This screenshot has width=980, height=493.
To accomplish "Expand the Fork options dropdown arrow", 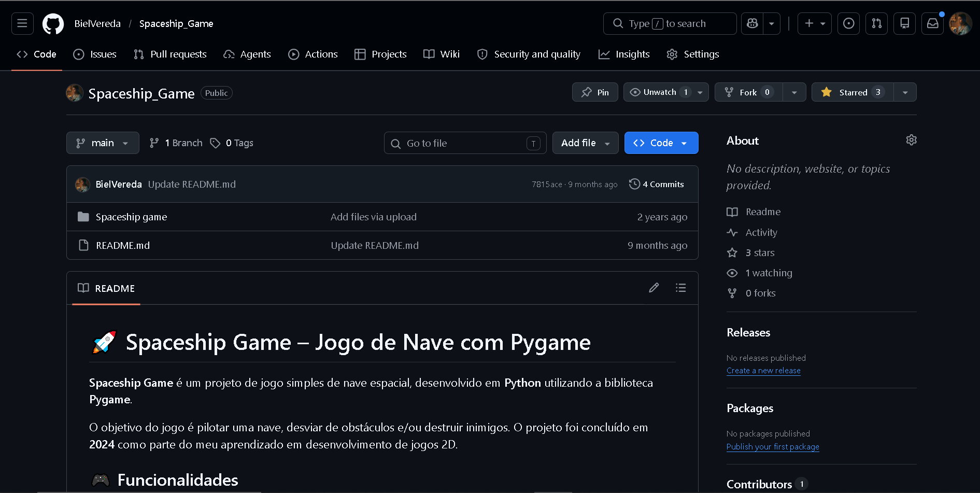I will coord(794,92).
